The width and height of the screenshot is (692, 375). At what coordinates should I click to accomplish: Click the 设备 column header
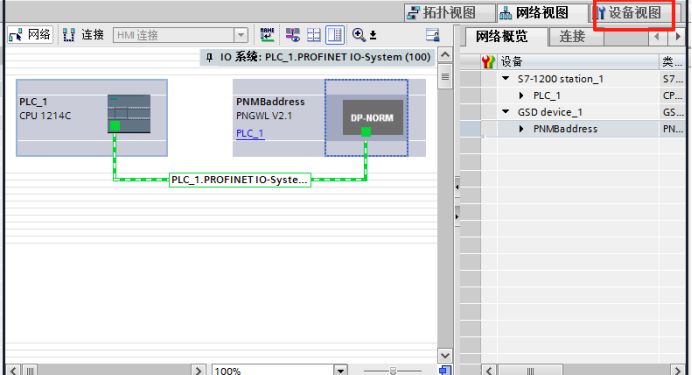(x=578, y=62)
